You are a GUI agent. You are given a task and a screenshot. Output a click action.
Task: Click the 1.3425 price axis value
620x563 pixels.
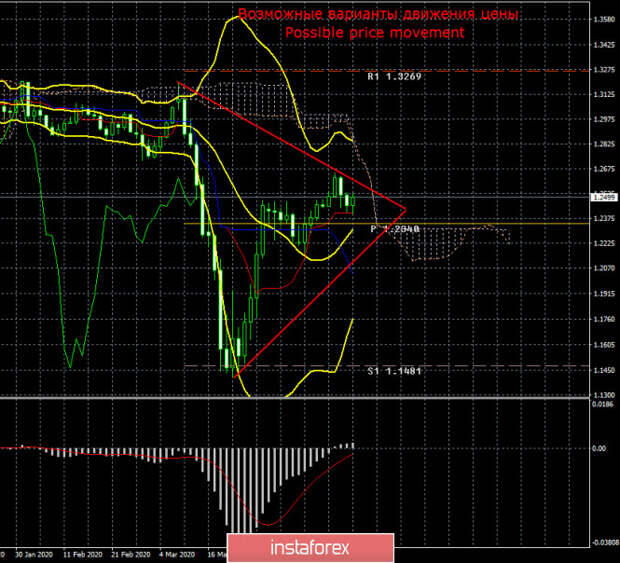pos(604,45)
